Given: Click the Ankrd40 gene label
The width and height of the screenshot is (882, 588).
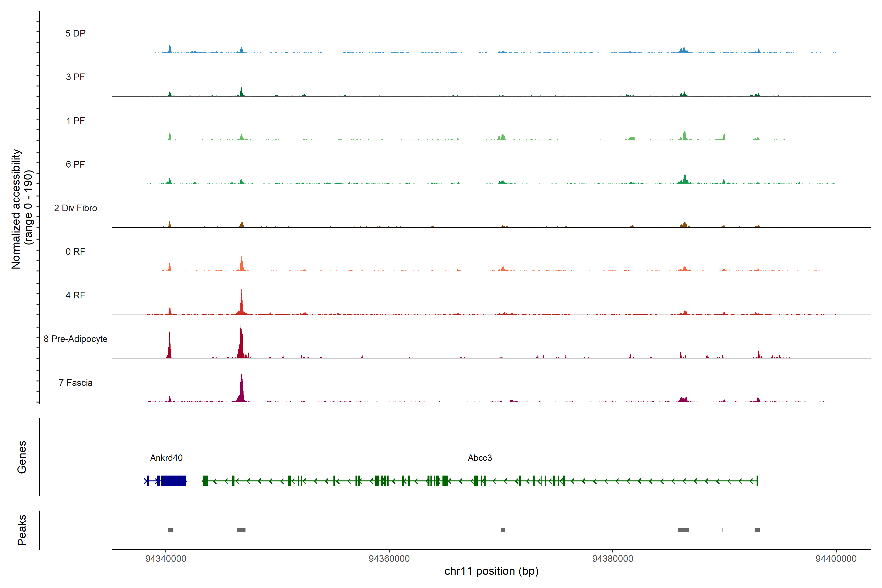Looking at the screenshot, I should [166, 458].
